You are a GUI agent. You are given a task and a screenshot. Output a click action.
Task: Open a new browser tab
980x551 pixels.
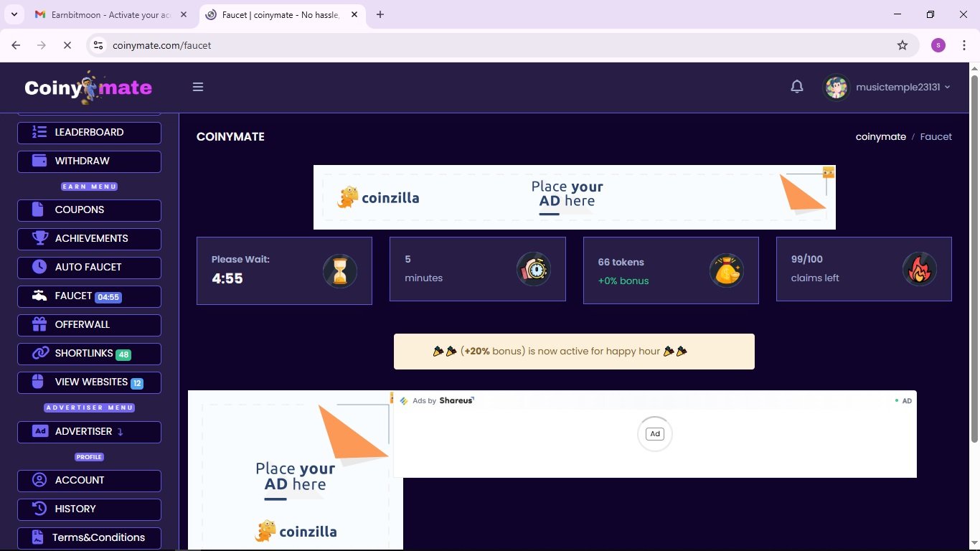[x=380, y=14]
